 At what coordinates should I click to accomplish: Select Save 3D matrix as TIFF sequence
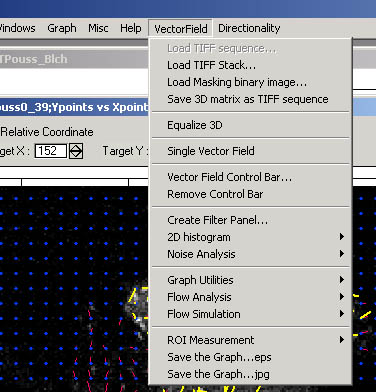click(x=251, y=99)
